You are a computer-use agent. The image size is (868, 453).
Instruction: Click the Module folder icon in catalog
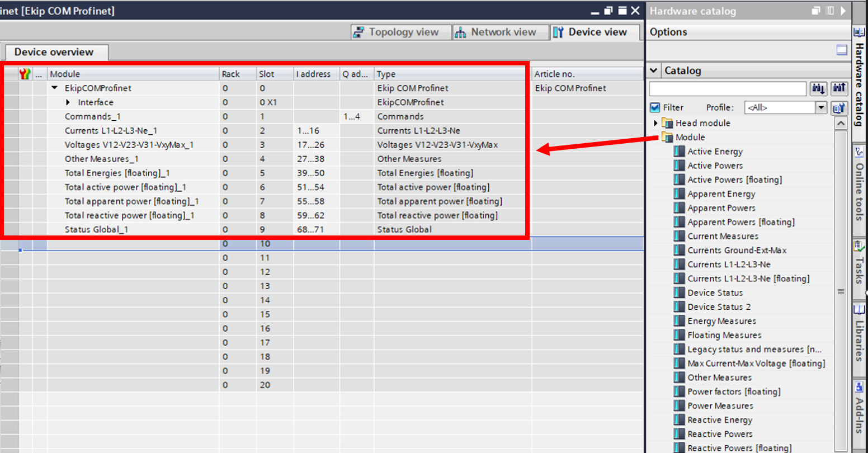(x=667, y=137)
